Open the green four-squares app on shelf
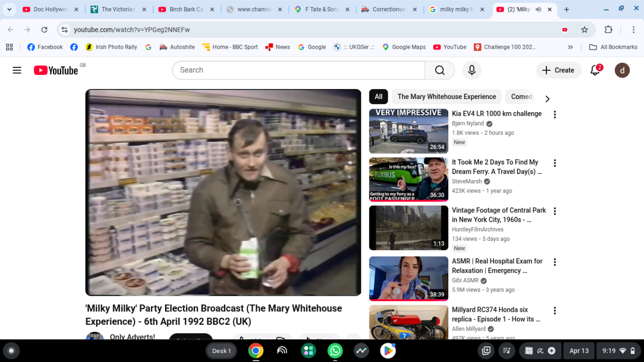The height and width of the screenshot is (362, 644). pyautogui.click(x=308, y=351)
